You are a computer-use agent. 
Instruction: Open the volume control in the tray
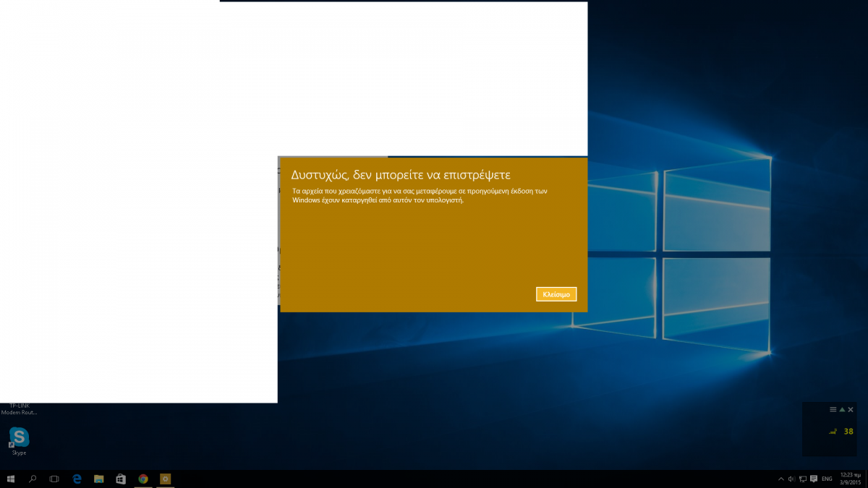coord(792,479)
